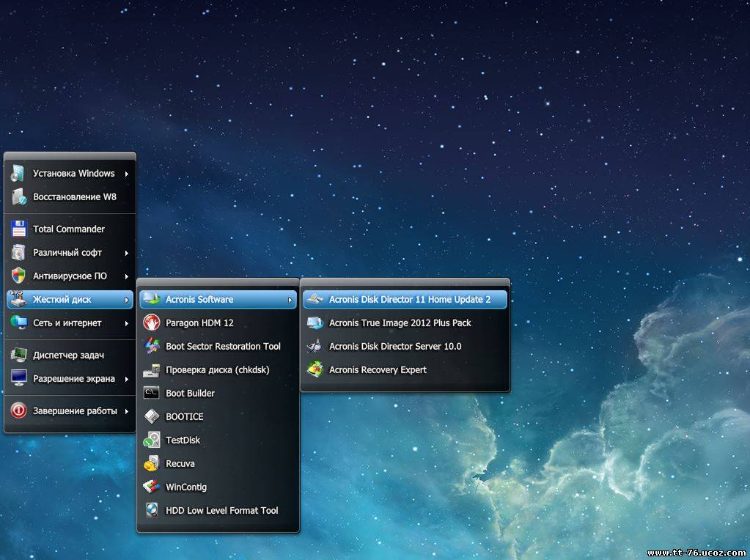This screenshot has width=750, height=560.
Task: Click the Acronis Disk Director 11 icon
Action: (x=315, y=299)
